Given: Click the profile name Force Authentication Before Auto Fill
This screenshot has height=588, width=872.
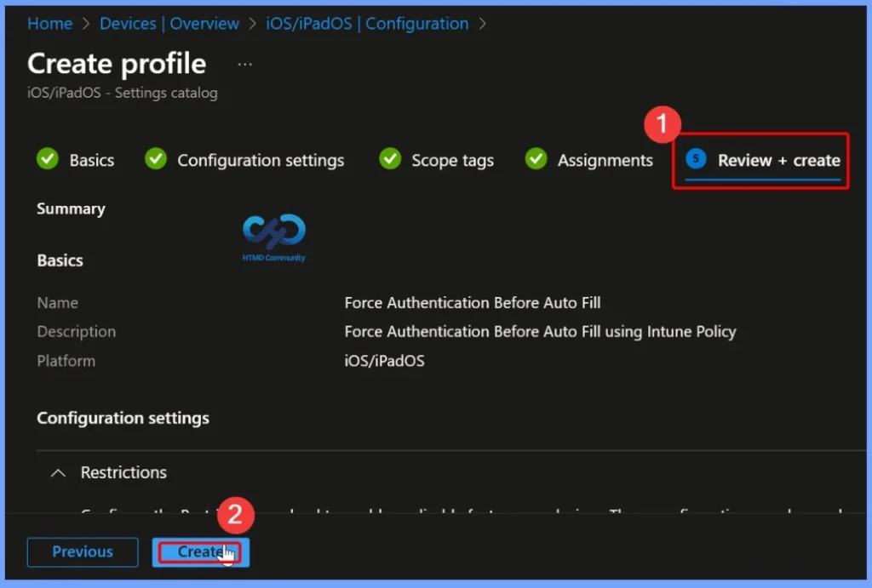Looking at the screenshot, I should (x=473, y=302).
